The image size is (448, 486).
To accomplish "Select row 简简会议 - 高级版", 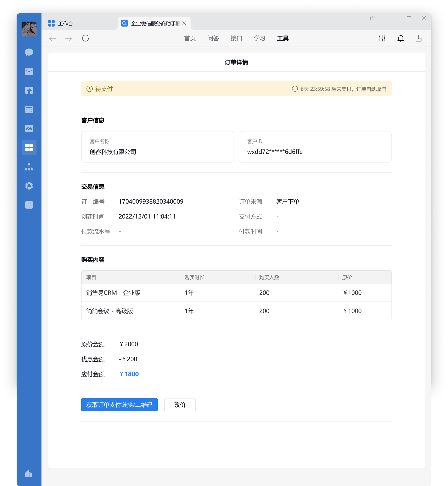I will pos(236,311).
